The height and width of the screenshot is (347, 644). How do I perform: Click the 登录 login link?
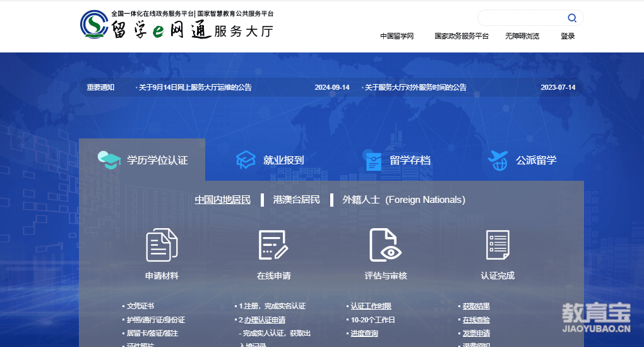pyautogui.click(x=568, y=36)
